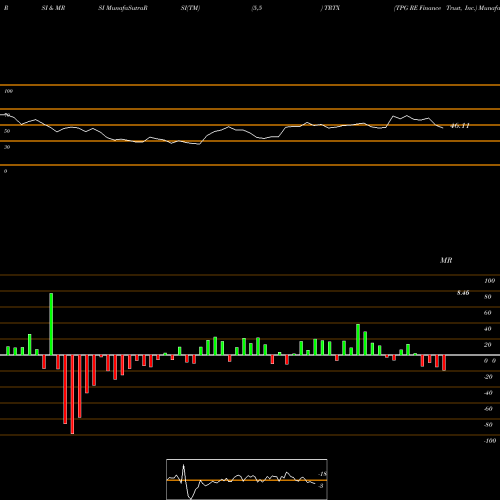Click the '0 0' label on the MR axis
The width and height of the screenshot is (500, 500).
[x=490, y=361]
